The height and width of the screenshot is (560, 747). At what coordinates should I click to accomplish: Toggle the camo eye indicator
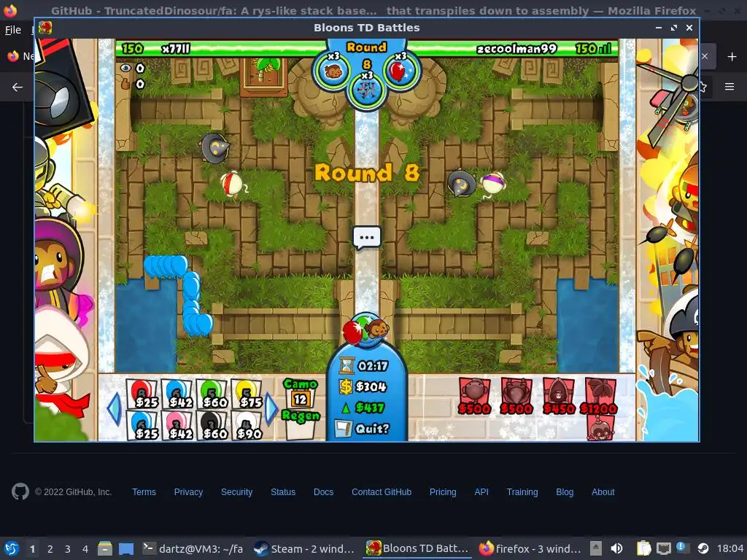pos(125,68)
